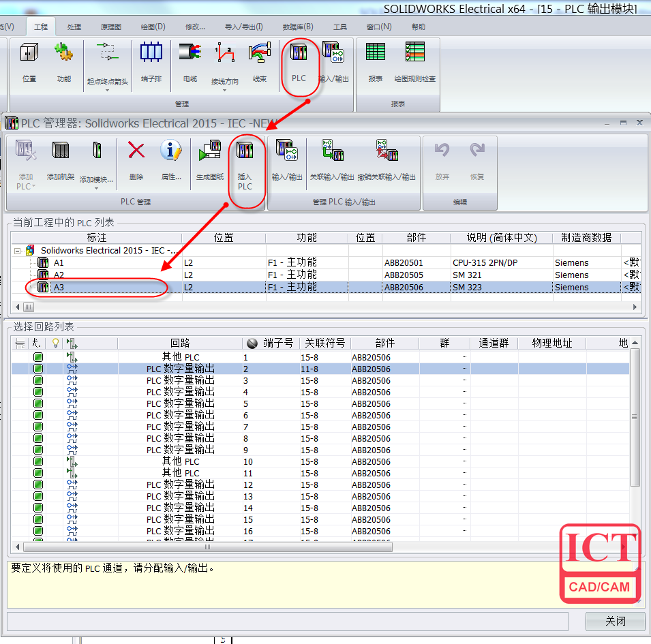Image resolution: width=651 pixels, height=644 pixels.
Task: Open the PLC manager from the ribbon
Action: pos(299,58)
